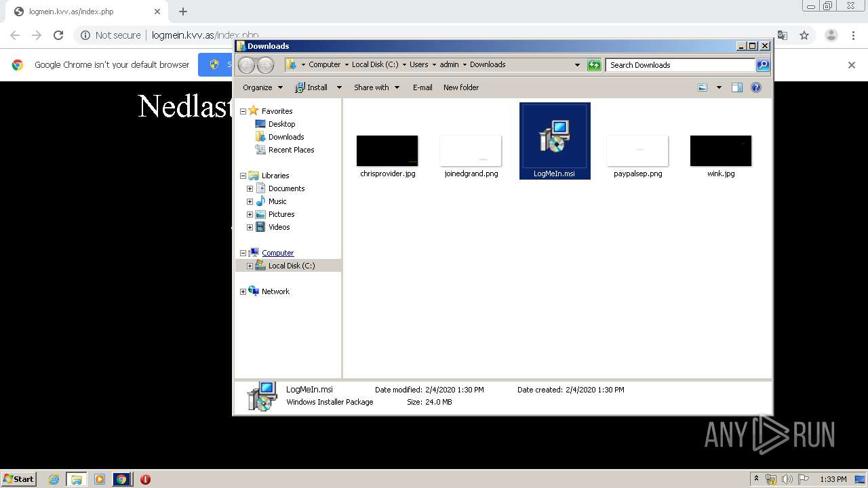This screenshot has height=488, width=868.
Task: Click the Chrome back arrow
Action: (15, 35)
